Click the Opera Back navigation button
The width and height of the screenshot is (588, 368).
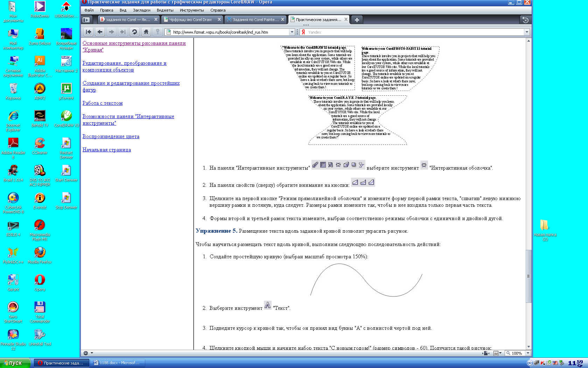point(100,32)
